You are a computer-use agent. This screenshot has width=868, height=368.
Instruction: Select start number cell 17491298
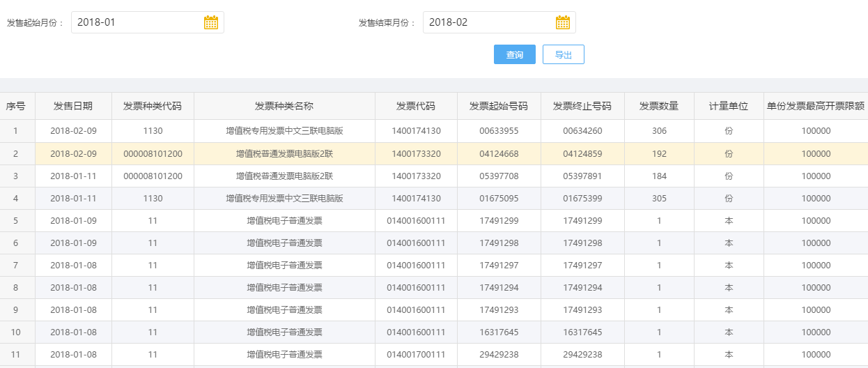click(x=499, y=243)
